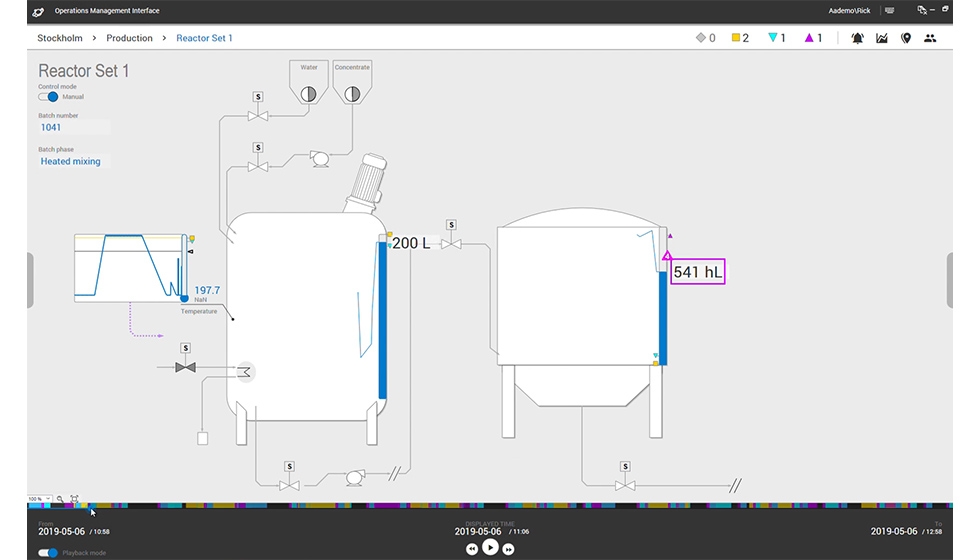Open the 100% zoom level dropdown

40,498
